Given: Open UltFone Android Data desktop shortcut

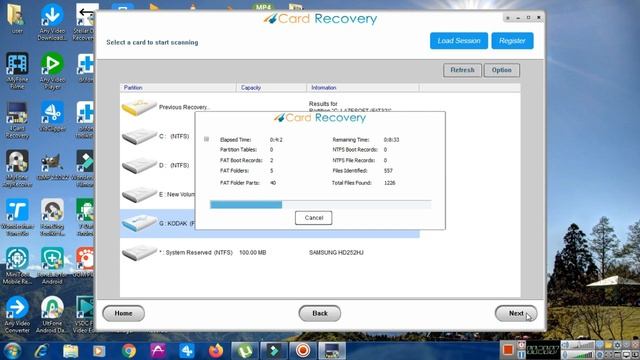Looking at the screenshot, I should pos(52,315).
